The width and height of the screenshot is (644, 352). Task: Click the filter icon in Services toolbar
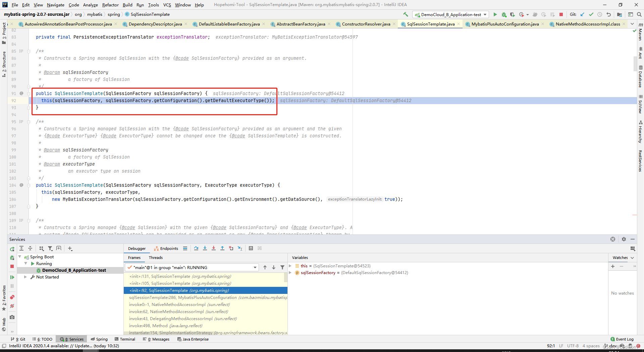[50, 248]
